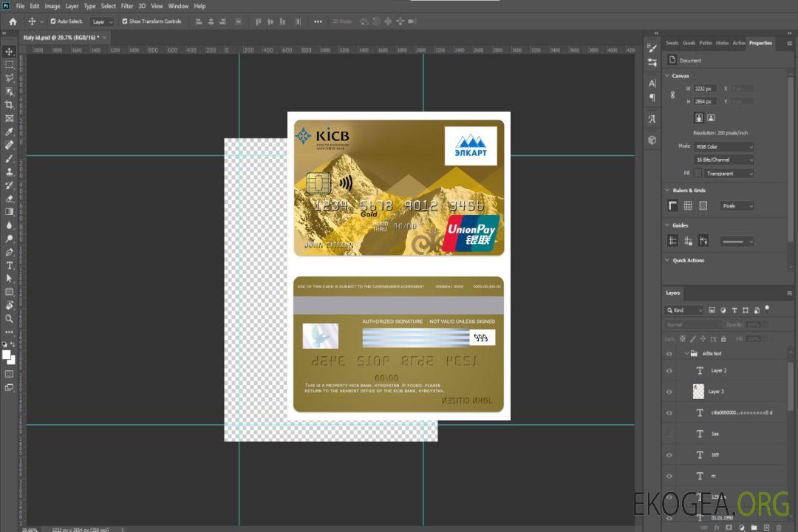Image resolution: width=798 pixels, height=532 pixels.
Task: Click the Layer 3 thumbnail
Action: pos(698,392)
